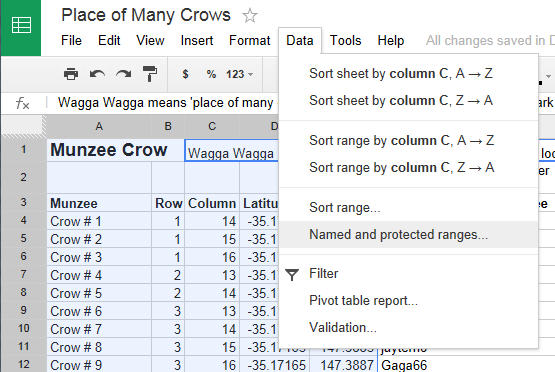This screenshot has height=372, width=555.
Task: Select column C header
Action: coord(212,126)
